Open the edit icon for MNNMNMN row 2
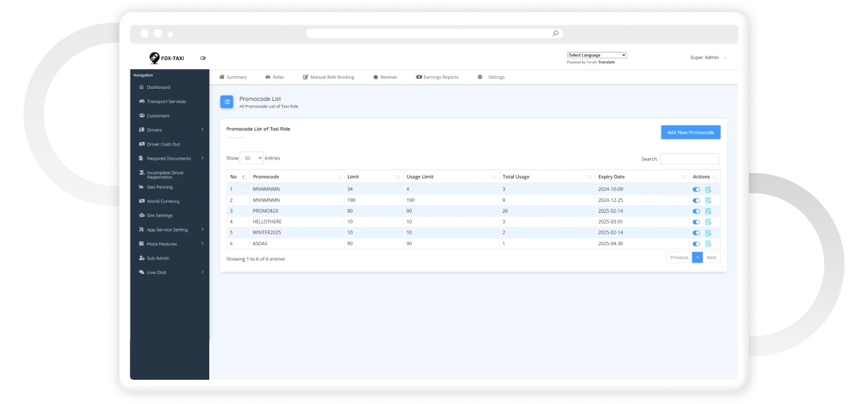 tap(708, 200)
